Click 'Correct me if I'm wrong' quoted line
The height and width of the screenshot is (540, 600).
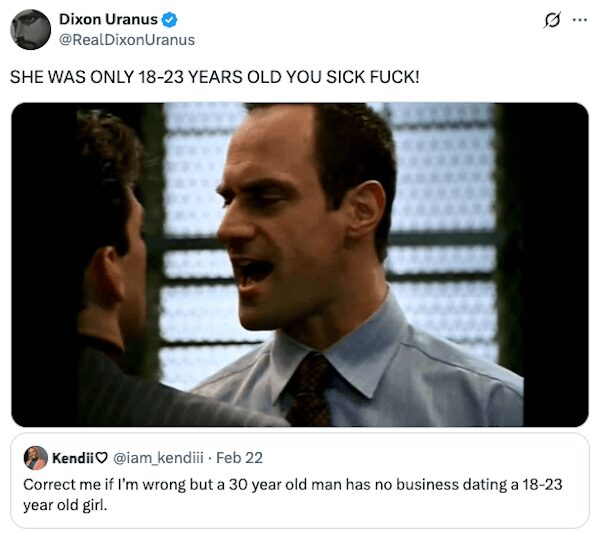tap(292, 485)
